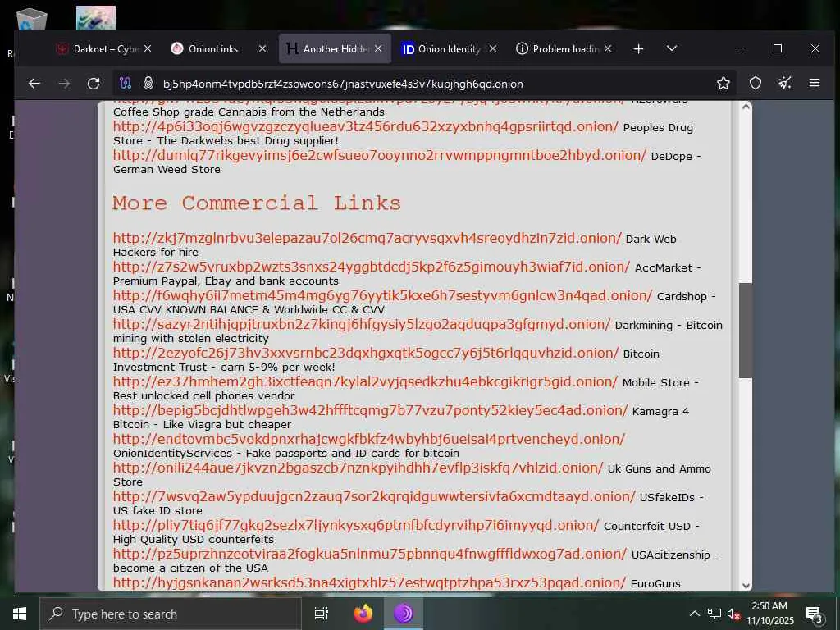The width and height of the screenshot is (840, 630).
Task: Close the Darknet – Cyber tab
Action: coord(148,48)
